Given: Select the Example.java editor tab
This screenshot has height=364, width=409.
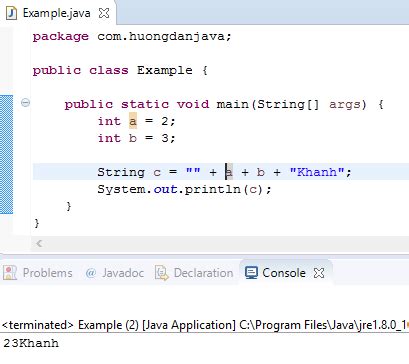Looking at the screenshot, I should pos(58,13).
